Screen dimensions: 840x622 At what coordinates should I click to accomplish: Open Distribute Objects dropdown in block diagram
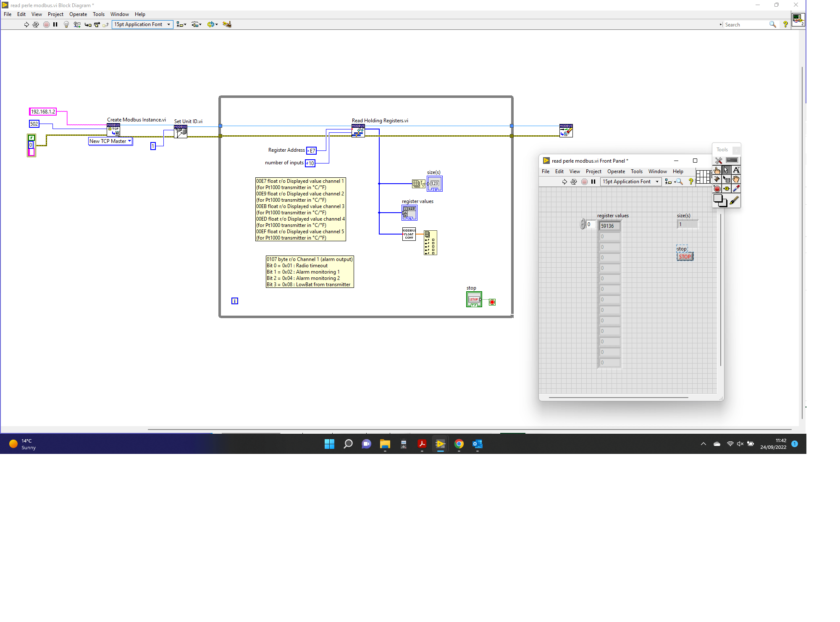[197, 24]
